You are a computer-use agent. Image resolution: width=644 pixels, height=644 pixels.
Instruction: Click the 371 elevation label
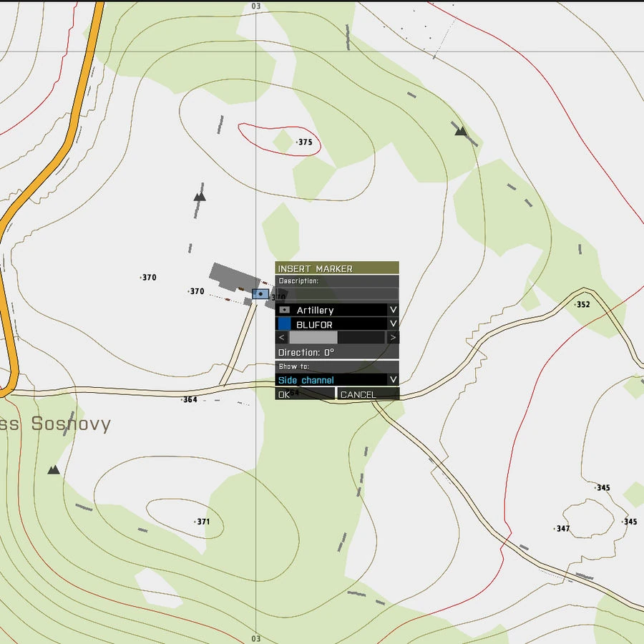click(x=202, y=522)
